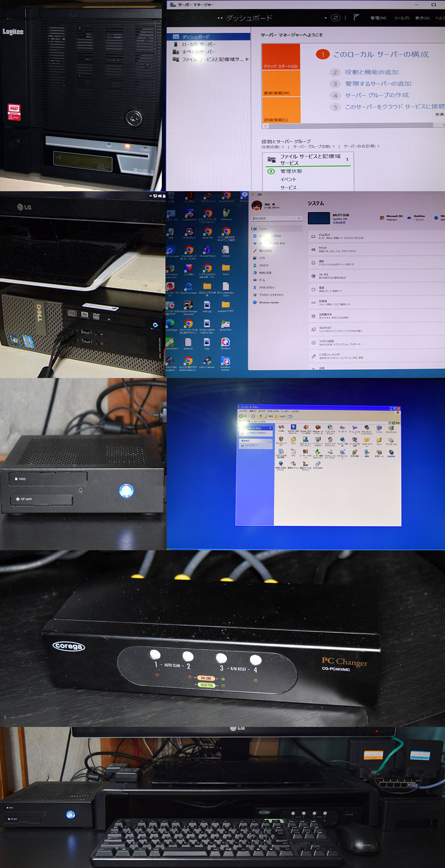Open the Rufus folder on the desktop
Image resolution: width=445 pixels, height=868 pixels.
coord(226,270)
